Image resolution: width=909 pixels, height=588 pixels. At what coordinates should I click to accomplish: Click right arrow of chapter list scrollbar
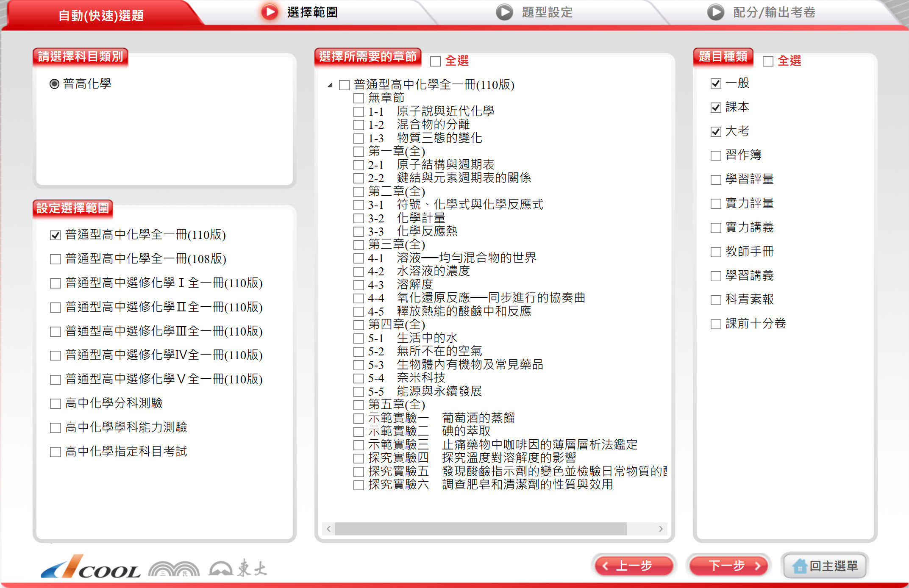661,529
